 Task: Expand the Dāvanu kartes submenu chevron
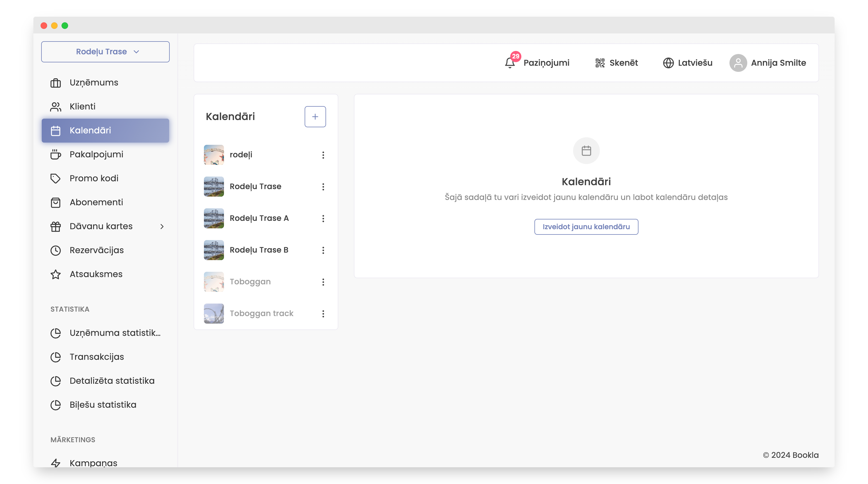pos(162,226)
